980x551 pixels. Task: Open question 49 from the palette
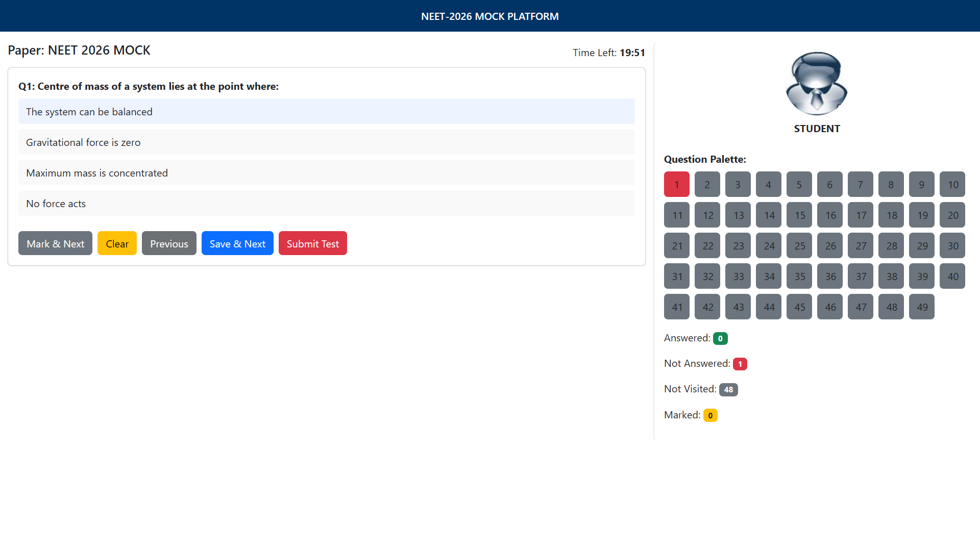[x=921, y=307]
